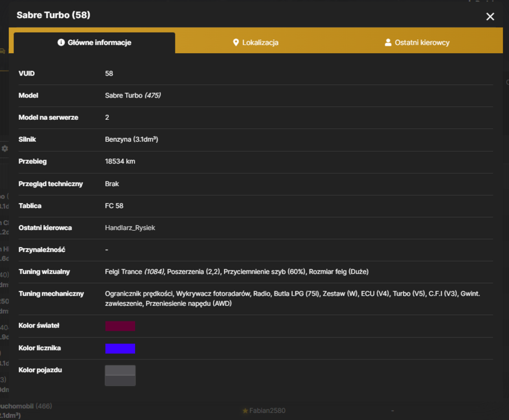Click the engine value Benzyna (3.1dm³)
Viewport: 509px width, 420px height.
pos(132,139)
